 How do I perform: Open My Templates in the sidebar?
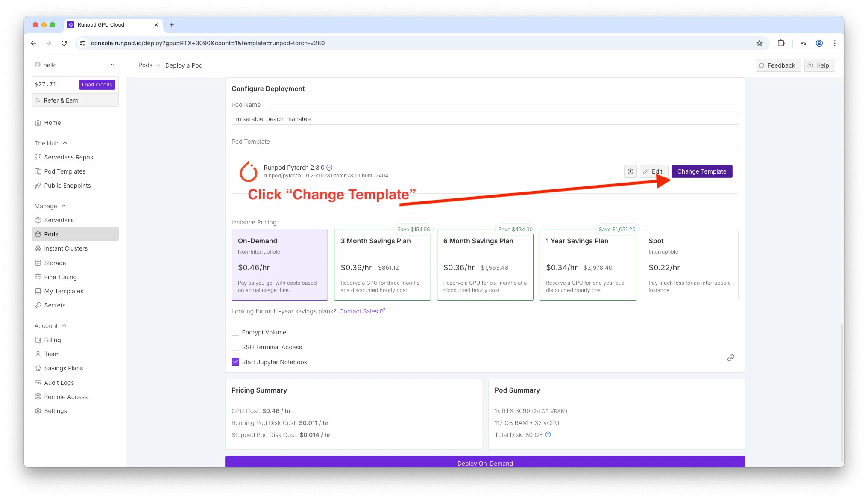pos(75,291)
